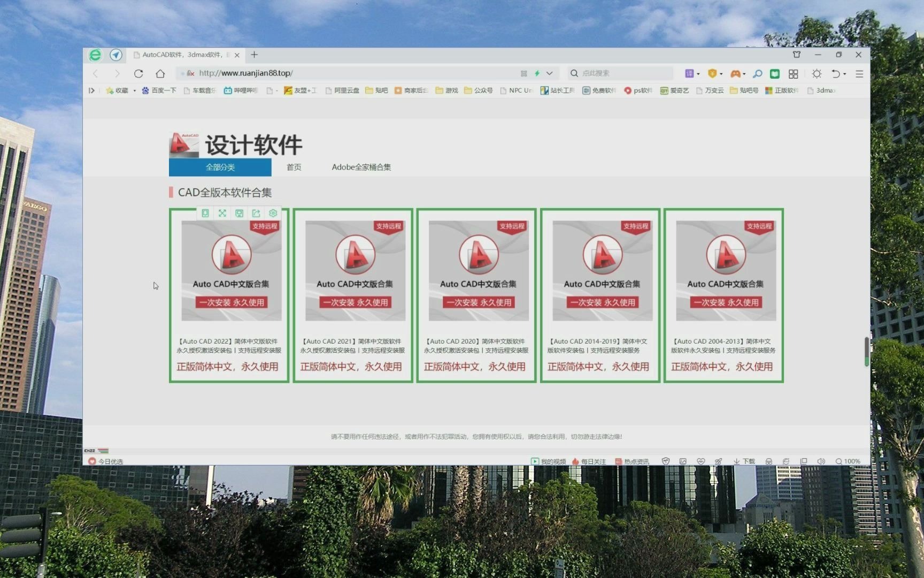Open the home page via house icon
Image resolution: width=924 pixels, height=578 pixels.
[x=160, y=73]
